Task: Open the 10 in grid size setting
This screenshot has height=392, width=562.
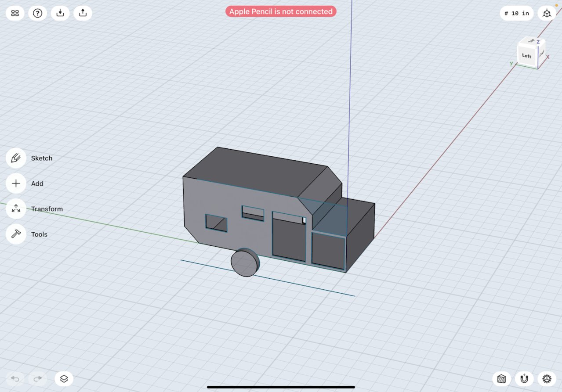Action: point(517,14)
